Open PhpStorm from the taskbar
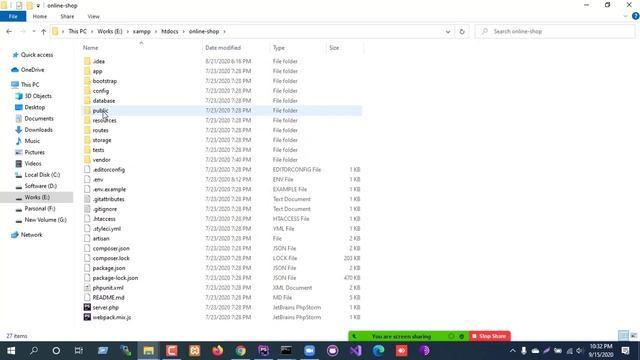 tap(264, 351)
